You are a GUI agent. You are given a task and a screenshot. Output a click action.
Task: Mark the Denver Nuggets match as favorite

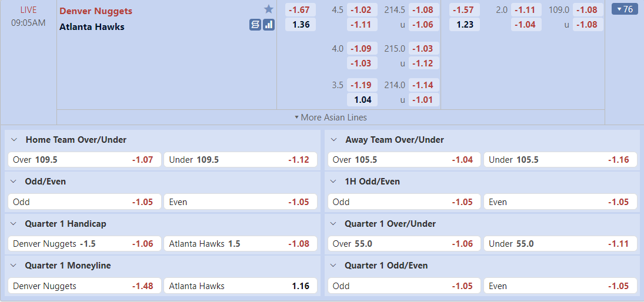coord(269,9)
